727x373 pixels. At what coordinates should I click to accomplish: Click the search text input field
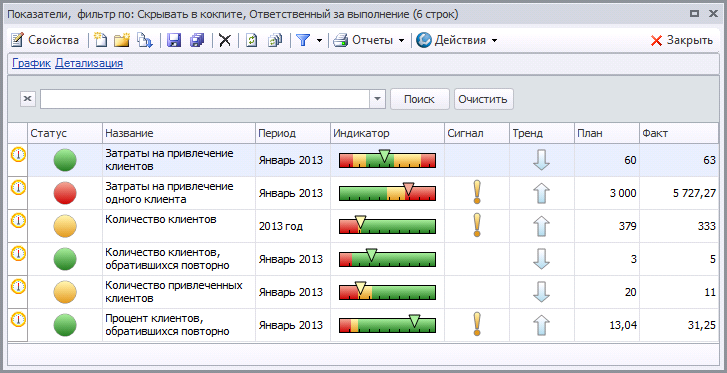pyautogui.click(x=205, y=99)
